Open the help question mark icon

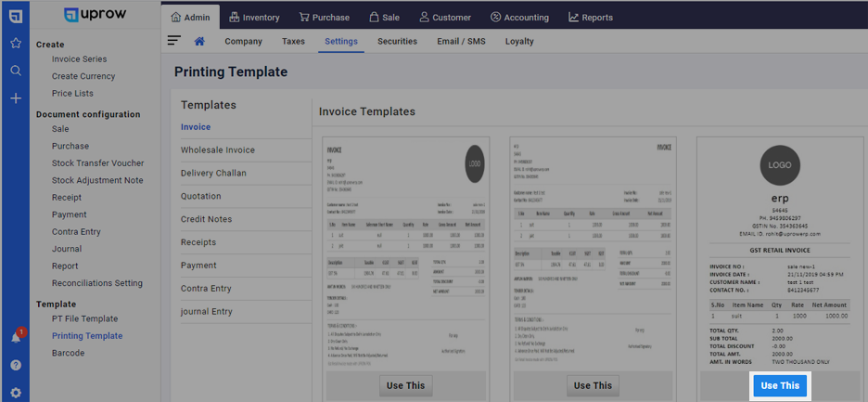[x=16, y=366]
